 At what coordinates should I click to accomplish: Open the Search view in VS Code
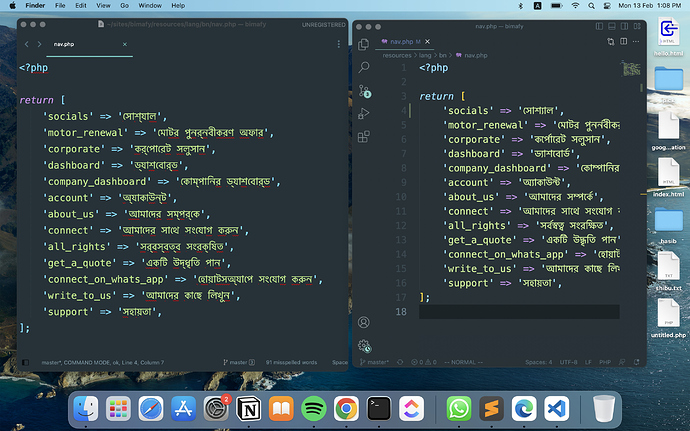(x=363, y=67)
